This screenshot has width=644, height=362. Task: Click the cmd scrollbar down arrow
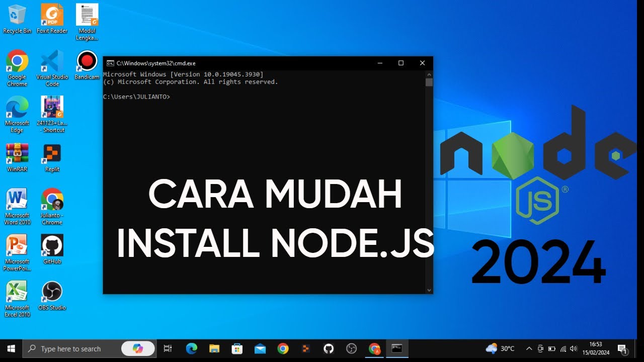pyautogui.click(x=429, y=290)
